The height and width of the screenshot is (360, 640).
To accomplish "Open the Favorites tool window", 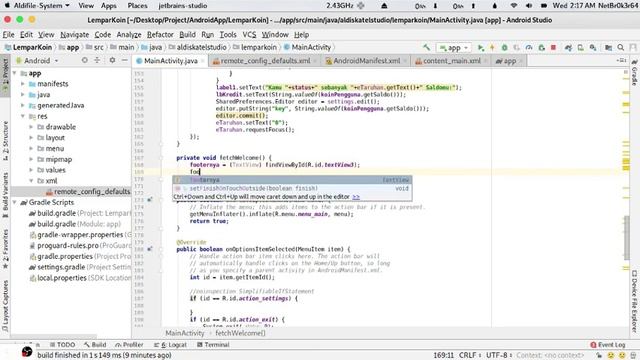I will [x=5, y=249].
